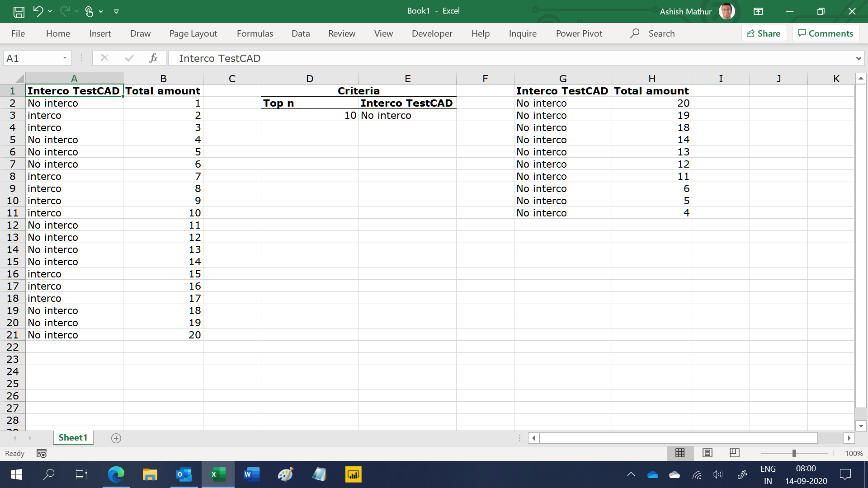Click the Select All corner triangle

19,79
